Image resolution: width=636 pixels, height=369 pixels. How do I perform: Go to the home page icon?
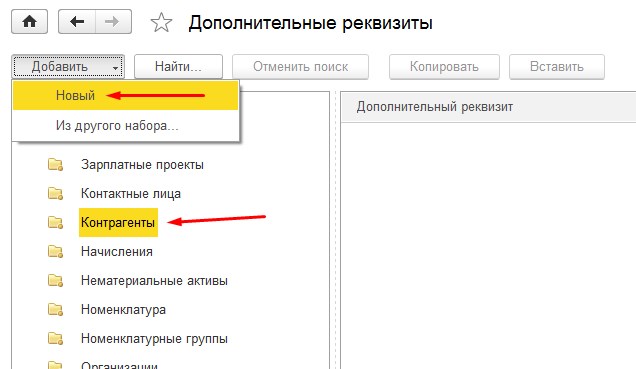[29, 21]
